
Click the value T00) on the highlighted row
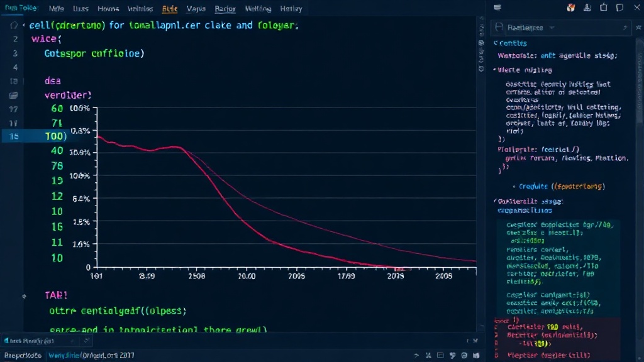56,136
